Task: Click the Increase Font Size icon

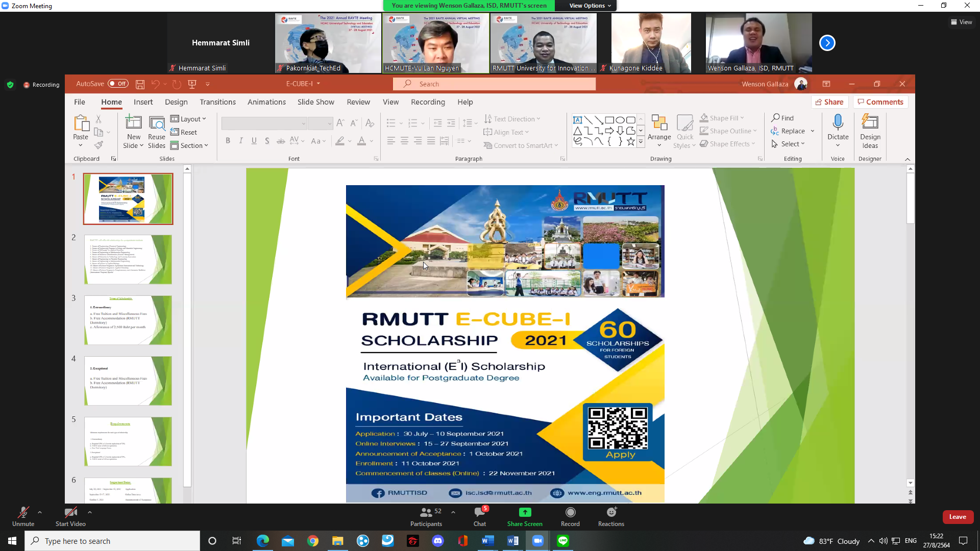Action: tap(340, 123)
